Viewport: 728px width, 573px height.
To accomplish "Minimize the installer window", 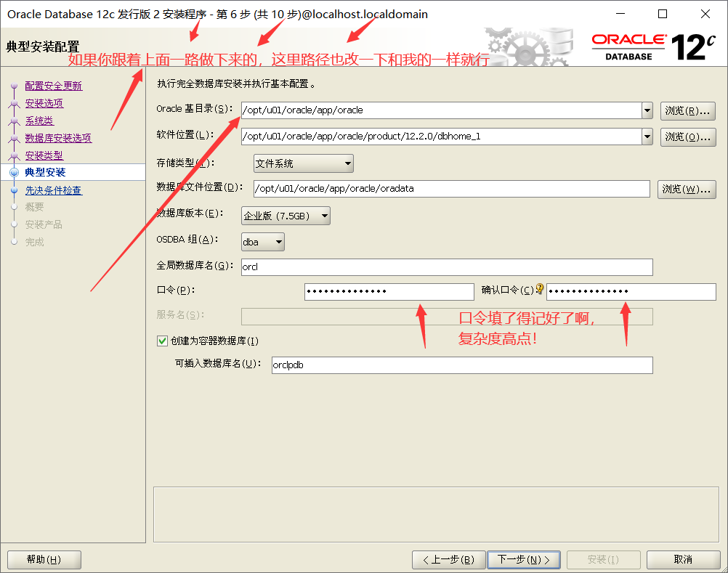I will coord(620,14).
